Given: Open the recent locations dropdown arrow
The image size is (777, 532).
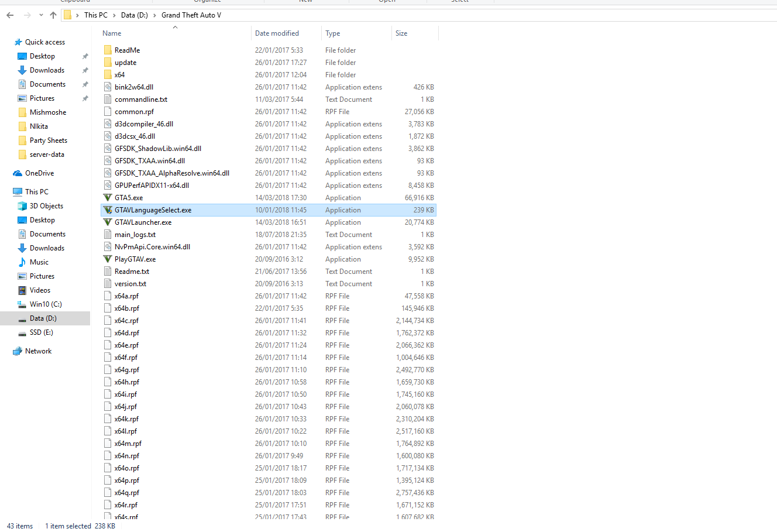Looking at the screenshot, I should (x=41, y=15).
